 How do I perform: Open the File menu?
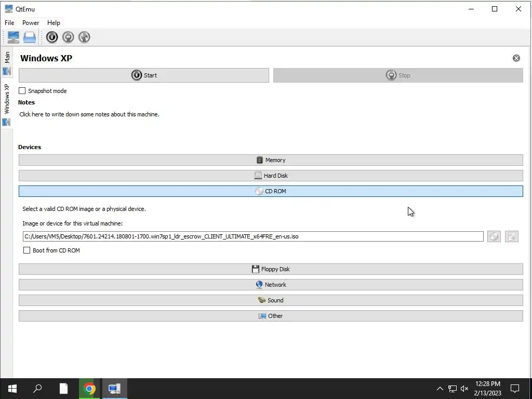9,23
